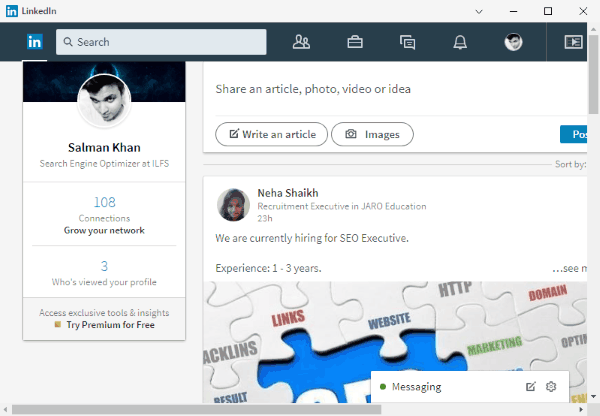Image resolution: width=600 pixels, height=416 pixels.
Task: Click the horizontal scrollbar left arrow
Action: pos(5,409)
